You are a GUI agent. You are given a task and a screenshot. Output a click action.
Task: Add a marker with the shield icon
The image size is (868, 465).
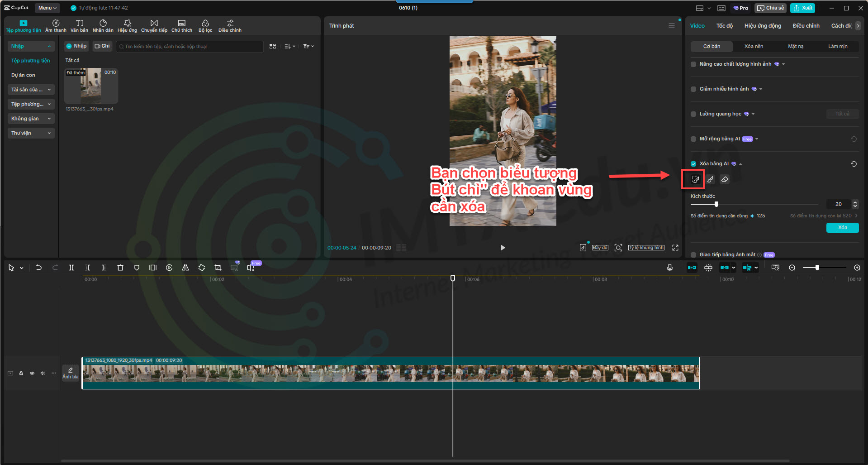pos(137,268)
